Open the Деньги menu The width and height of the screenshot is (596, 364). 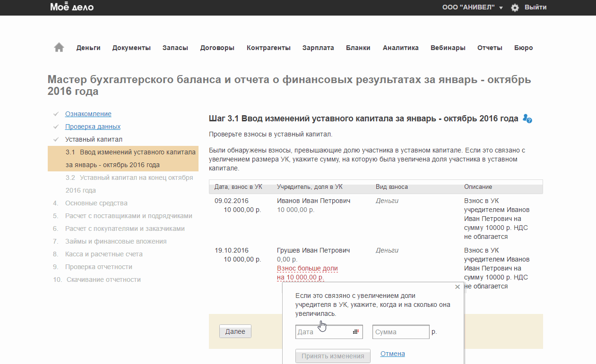[88, 48]
